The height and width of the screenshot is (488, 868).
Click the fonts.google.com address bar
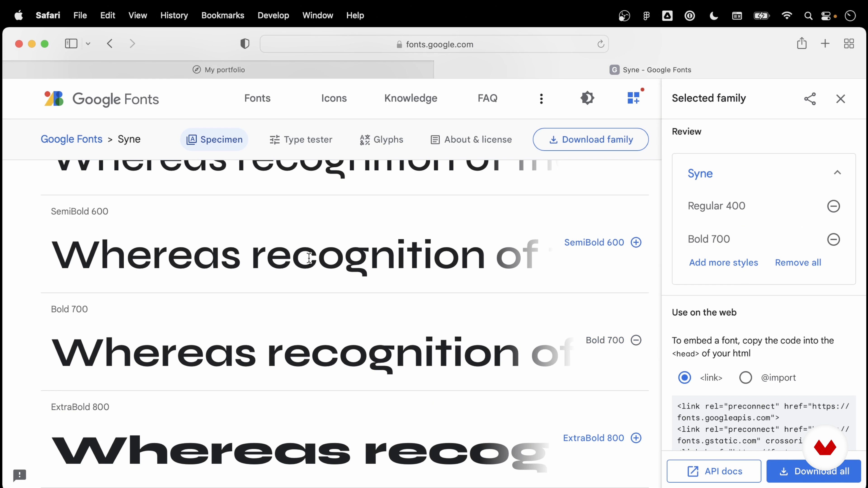click(434, 44)
